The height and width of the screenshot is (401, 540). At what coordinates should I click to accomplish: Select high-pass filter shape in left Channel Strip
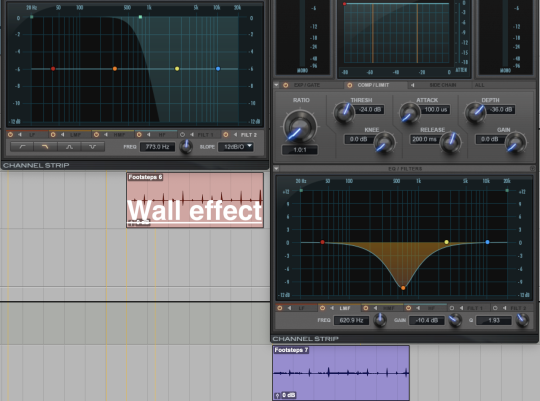22,147
